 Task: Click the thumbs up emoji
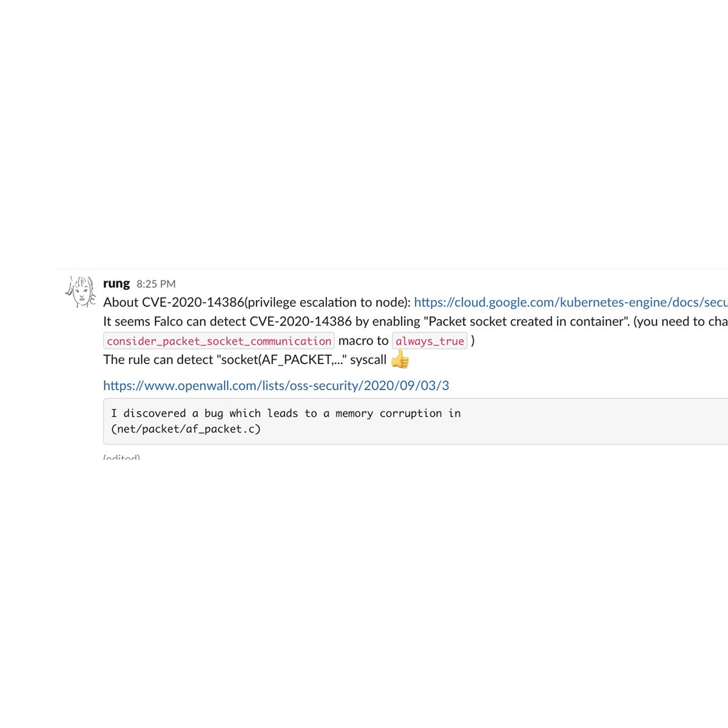click(x=400, y=360)
